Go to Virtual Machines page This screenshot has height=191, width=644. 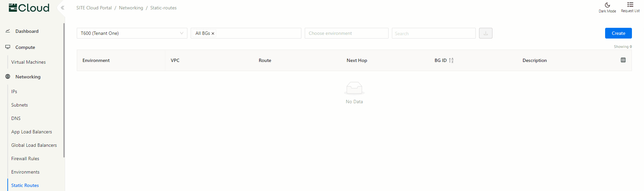click(28, 62)
